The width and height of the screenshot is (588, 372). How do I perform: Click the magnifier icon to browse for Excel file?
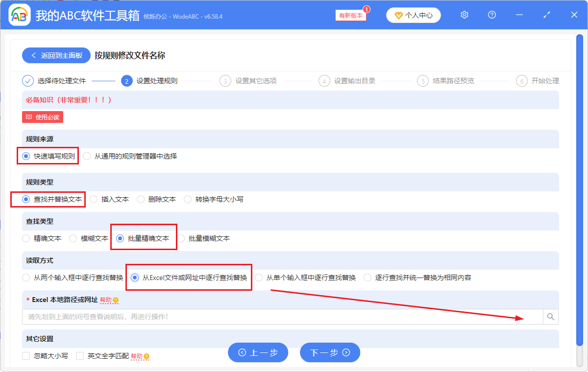click(x=550, y=317)
